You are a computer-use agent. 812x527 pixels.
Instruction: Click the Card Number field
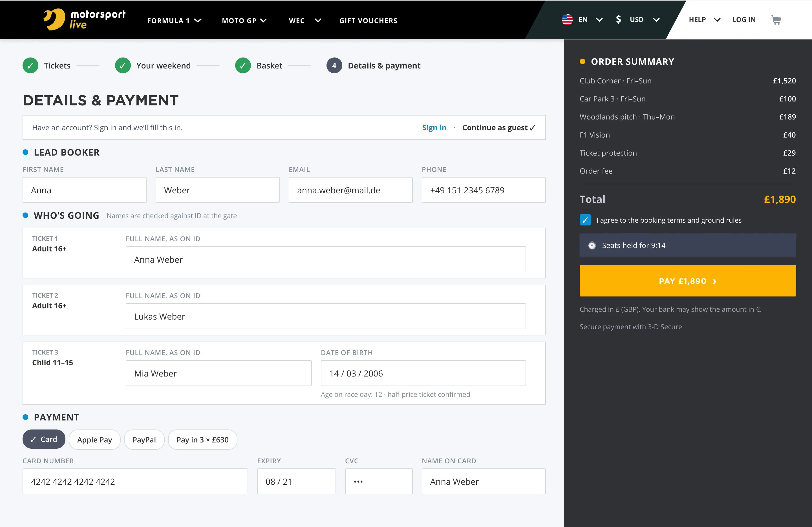(x=135, y=481)
